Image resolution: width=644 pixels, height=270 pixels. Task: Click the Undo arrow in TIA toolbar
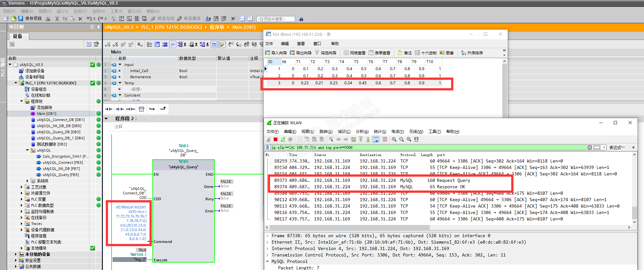point(89,19)
